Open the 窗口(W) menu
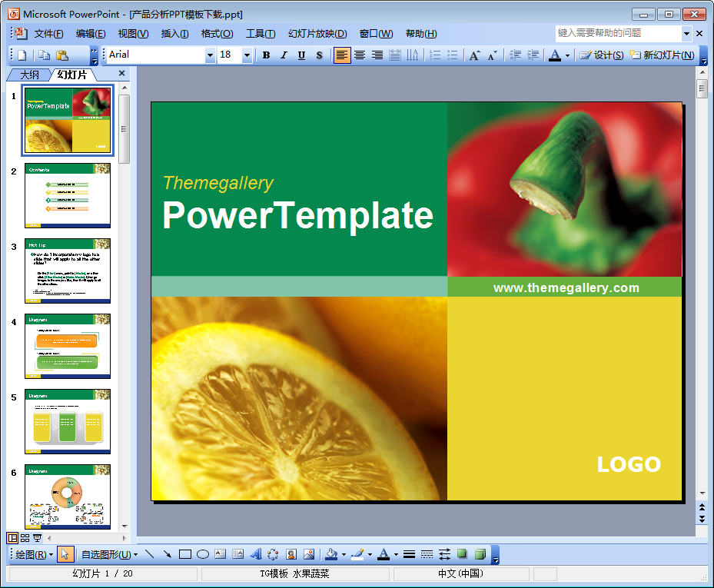714x588 pixels. [x=376, y=34]
